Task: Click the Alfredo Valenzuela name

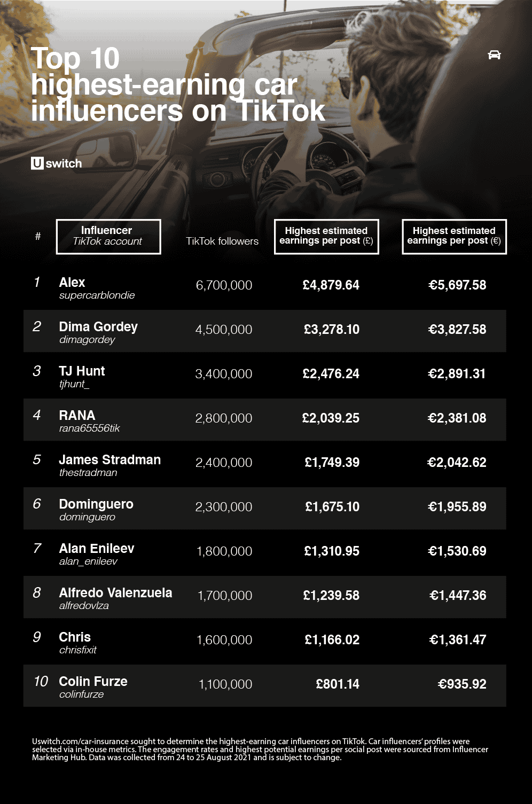Action: (x=115, y=593)
